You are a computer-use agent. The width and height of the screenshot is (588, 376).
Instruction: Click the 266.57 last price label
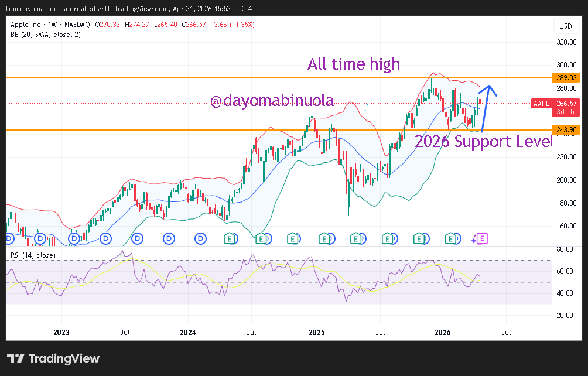click(x=567, y=104)
